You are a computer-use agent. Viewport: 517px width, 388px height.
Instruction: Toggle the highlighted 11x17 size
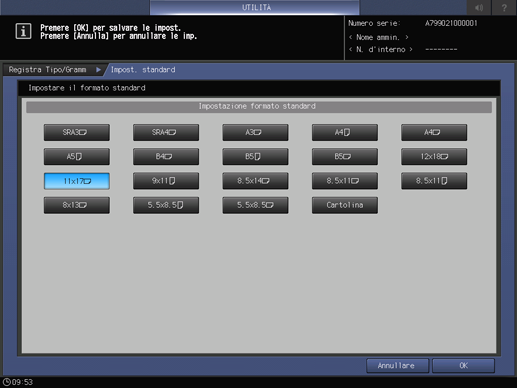coord(77,181)
